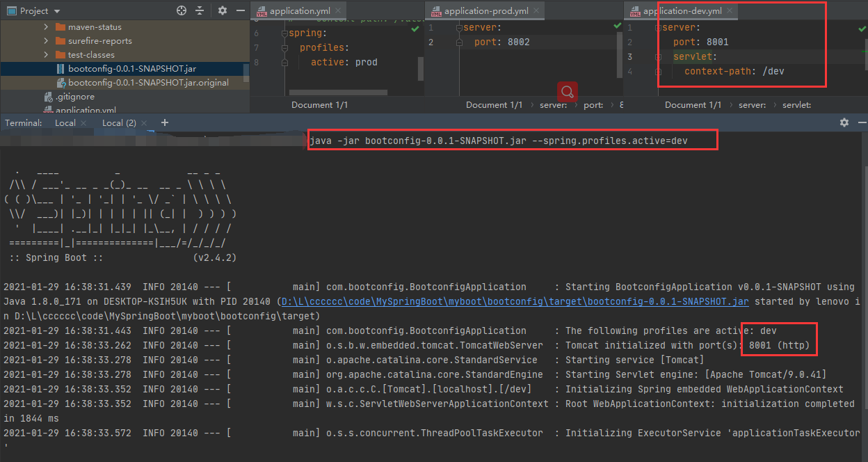Collapse All in the Project panel
The height and width of the screenshot is (462, 868).
point(200,10)
